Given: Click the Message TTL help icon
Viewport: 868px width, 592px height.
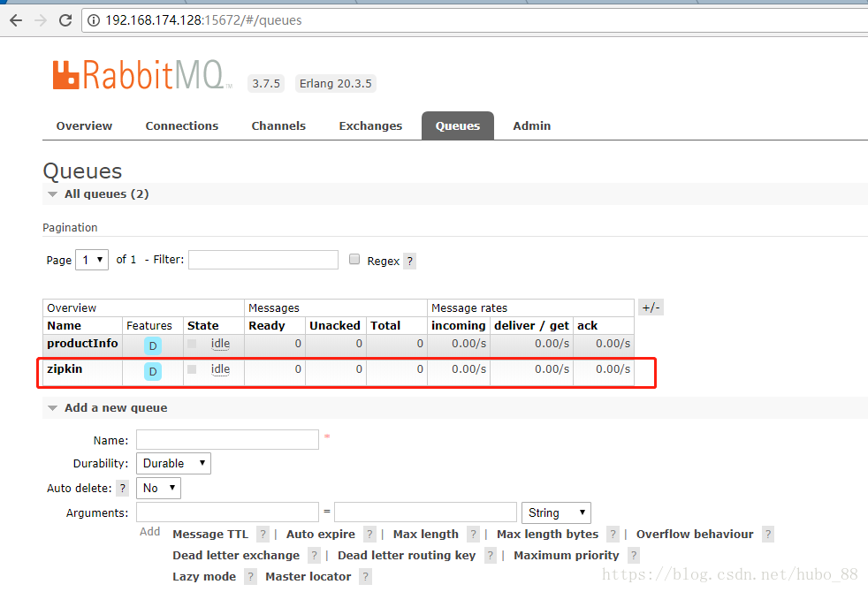Looking at the screenshot, I should (x=263, y=534).
